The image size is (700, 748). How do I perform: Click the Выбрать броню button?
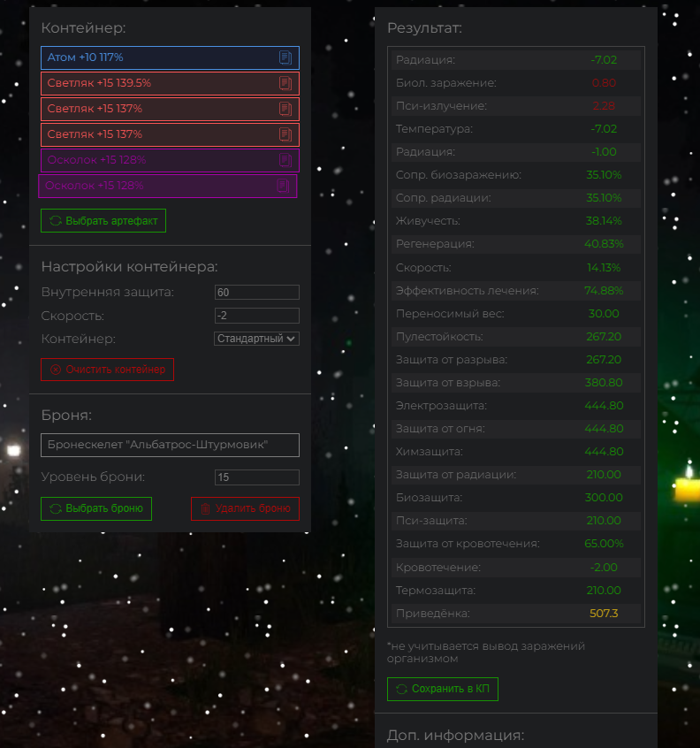click(x=96, y=508)
